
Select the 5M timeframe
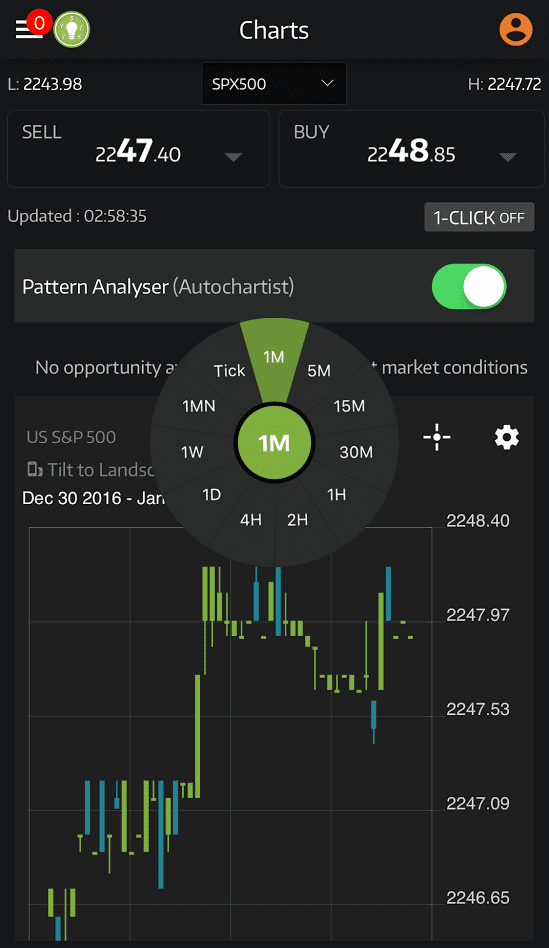(319, 371)
